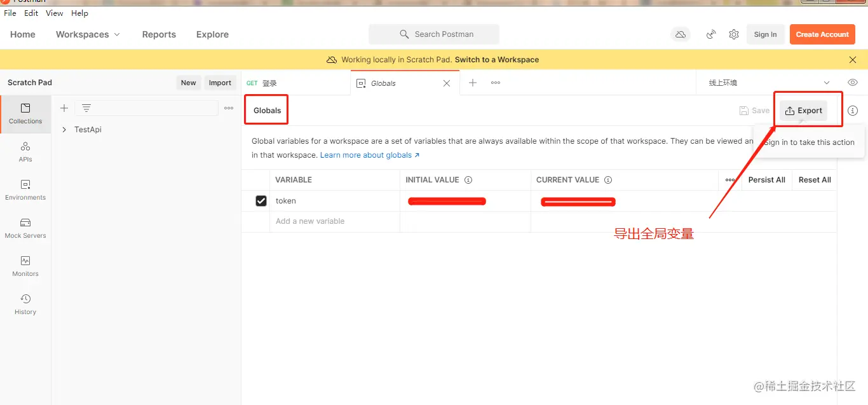Screen dimensions: 868x405
Task: Click the filter icon in collections search
Action: coord(86,108)
